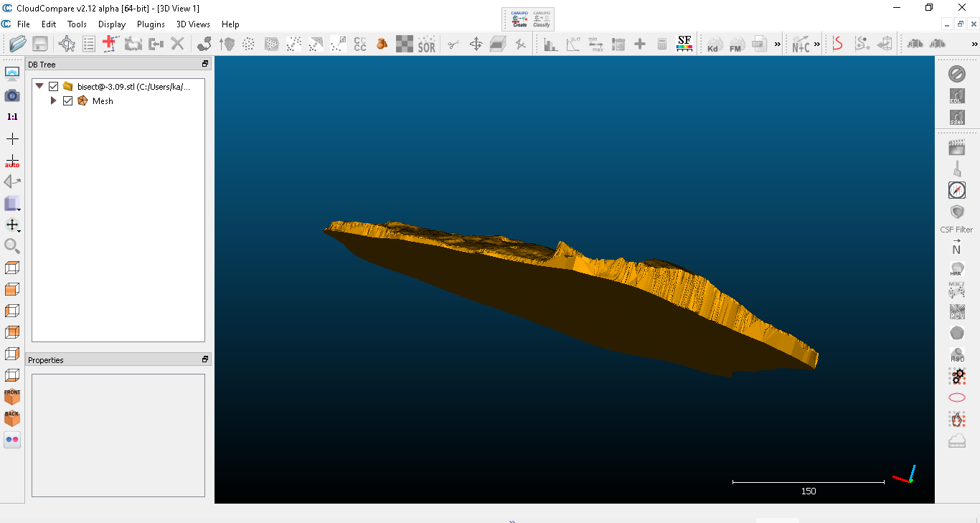Click the CC label connected components icon
The width and height of the screenshot is (980, 523).
[360, 44]
